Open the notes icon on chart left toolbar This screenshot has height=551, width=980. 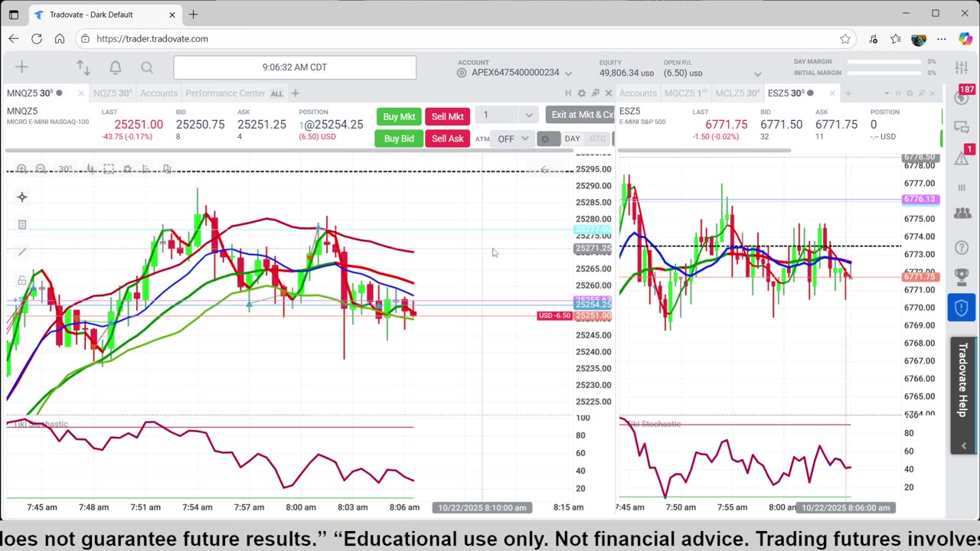pos(21,224)
